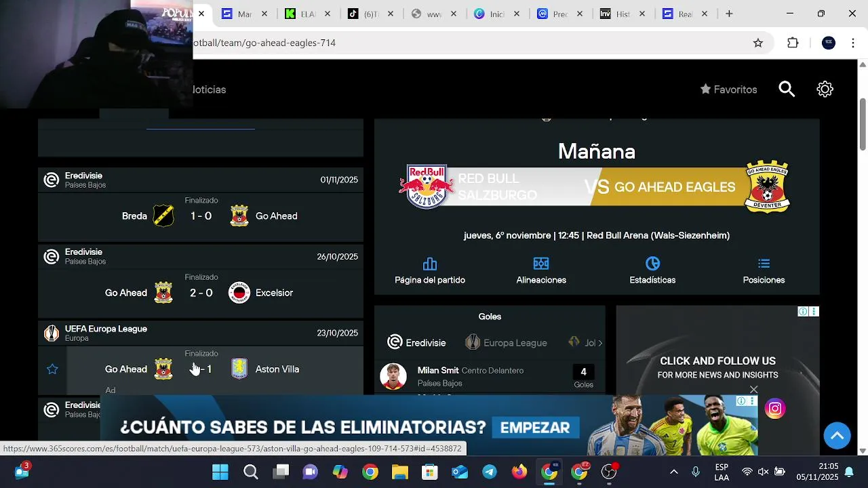Click the Red Bull Salzburg crest
This screenshot has height=488, width=868.
pos(427,187)
